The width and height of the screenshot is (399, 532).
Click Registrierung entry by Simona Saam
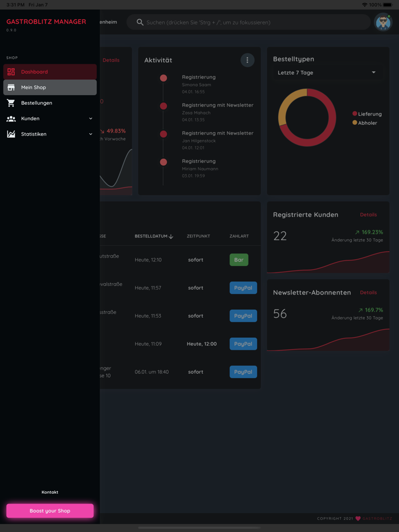coord(199,84)
